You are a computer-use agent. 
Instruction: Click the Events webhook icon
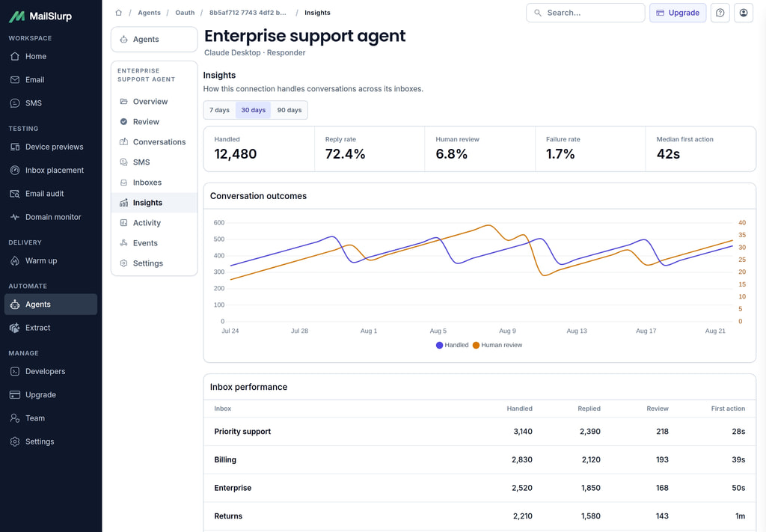(123, 242)
